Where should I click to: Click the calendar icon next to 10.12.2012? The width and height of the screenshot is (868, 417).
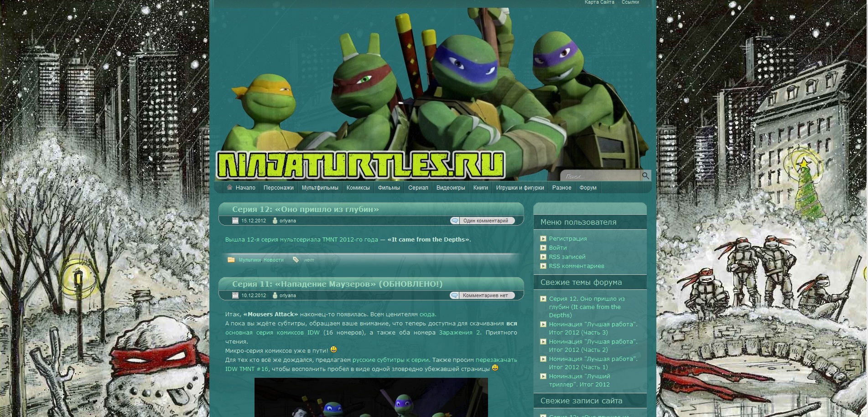(x=235, y=295)
